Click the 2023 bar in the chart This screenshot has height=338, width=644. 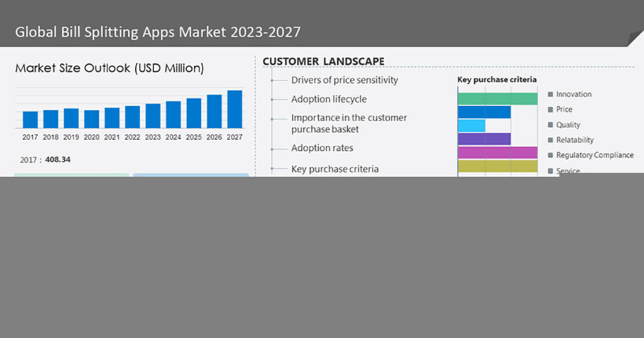click(153, 116)
